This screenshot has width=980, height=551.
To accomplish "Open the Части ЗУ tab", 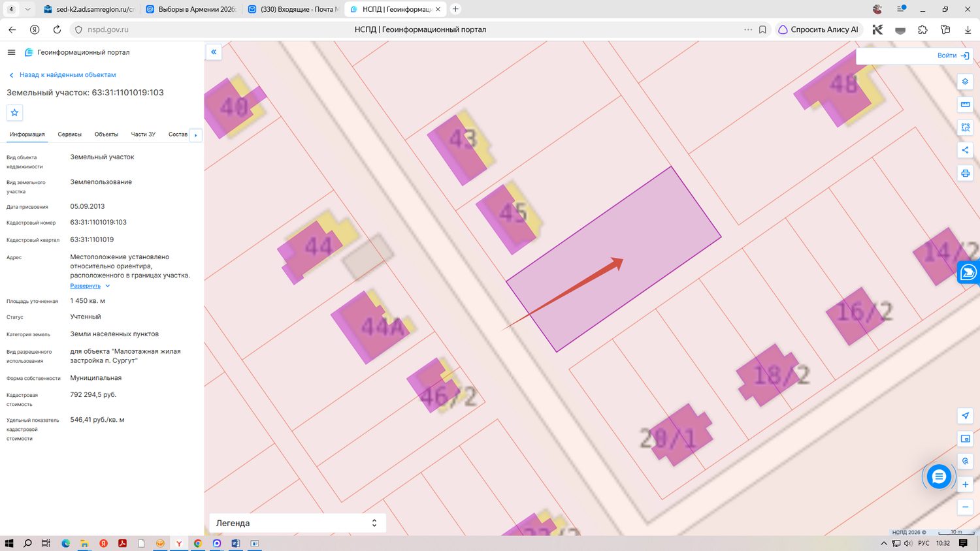I will click(143, 134).
